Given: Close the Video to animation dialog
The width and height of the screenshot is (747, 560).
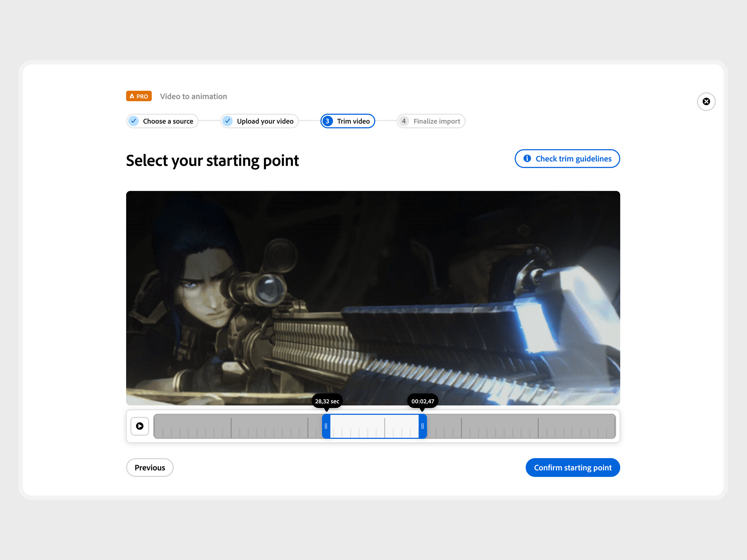Looking at the screenshot, I should coord(706,101).
